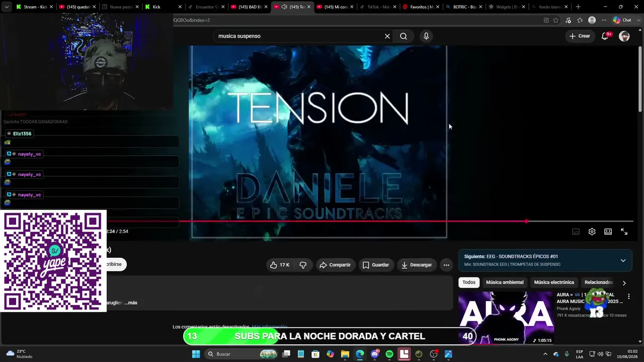Switch to Edge in the taskbar
The width and height of the screenshot is (644, 362).
(x=360, y=354)
